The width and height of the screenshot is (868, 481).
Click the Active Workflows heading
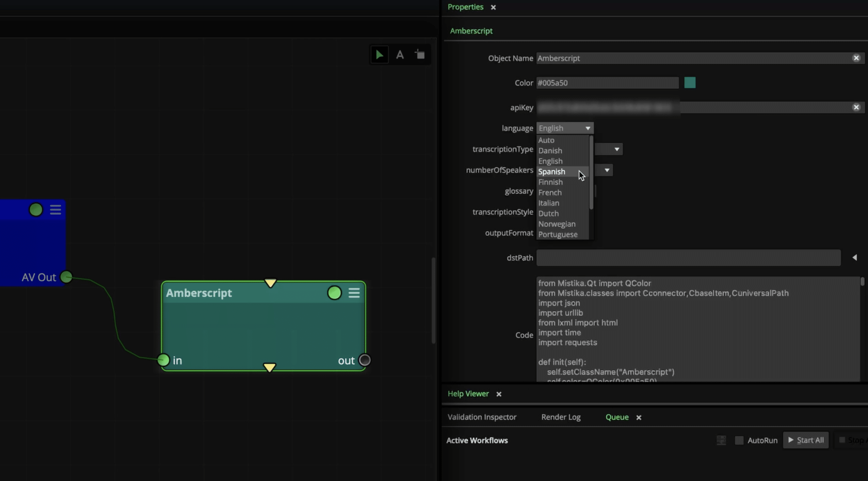pos(477,440)
